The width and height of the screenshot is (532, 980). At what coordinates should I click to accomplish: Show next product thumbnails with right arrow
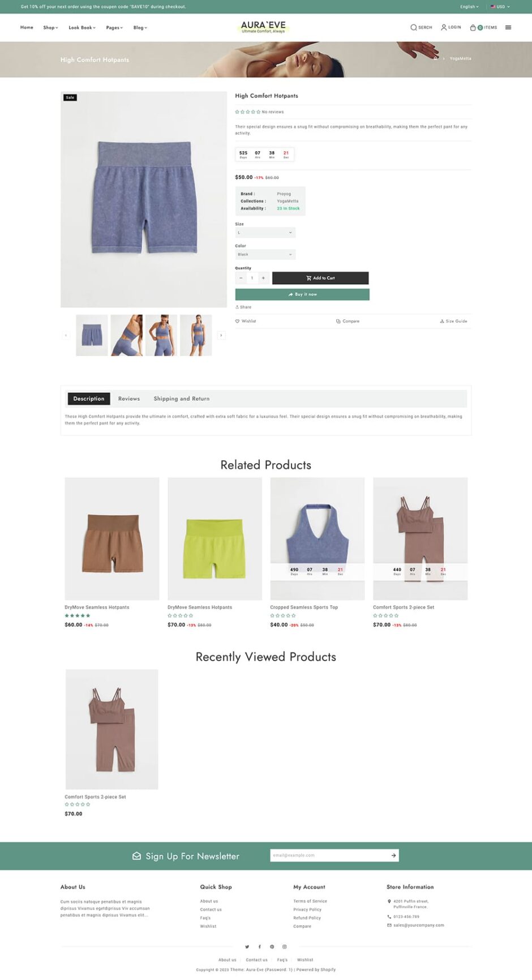(221, 335)
